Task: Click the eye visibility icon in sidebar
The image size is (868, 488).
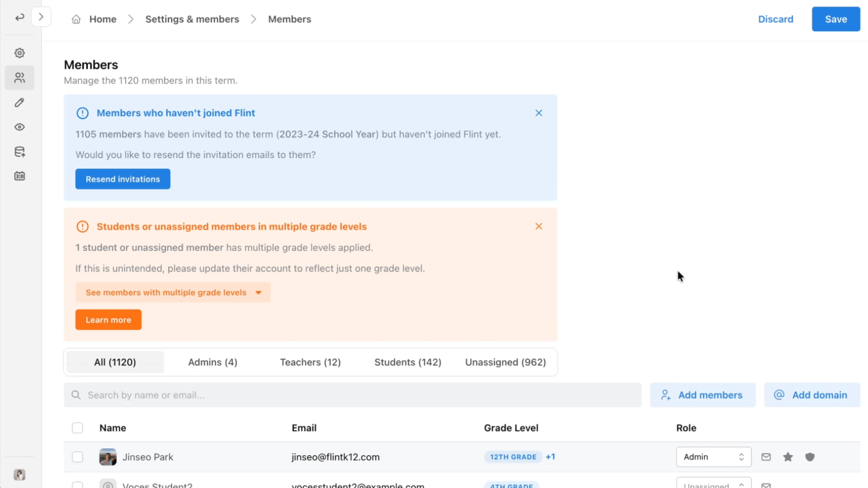Action: (x=19, y=127)
